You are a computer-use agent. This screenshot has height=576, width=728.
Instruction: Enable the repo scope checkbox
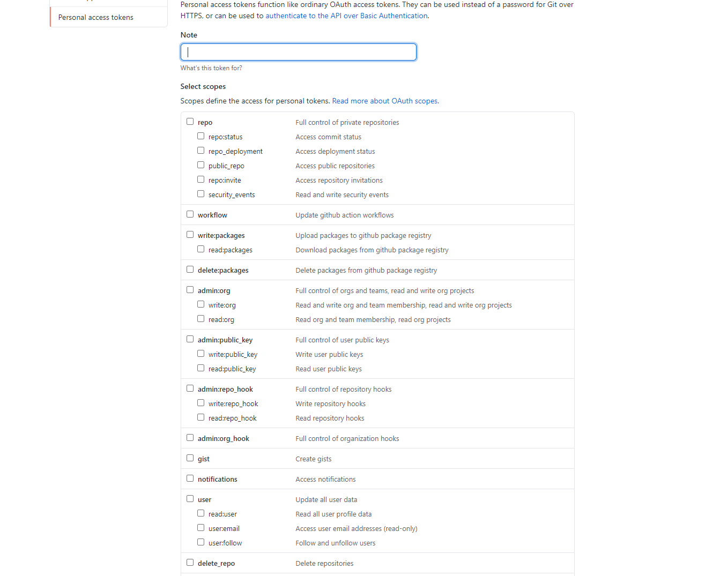coord(190,121)
